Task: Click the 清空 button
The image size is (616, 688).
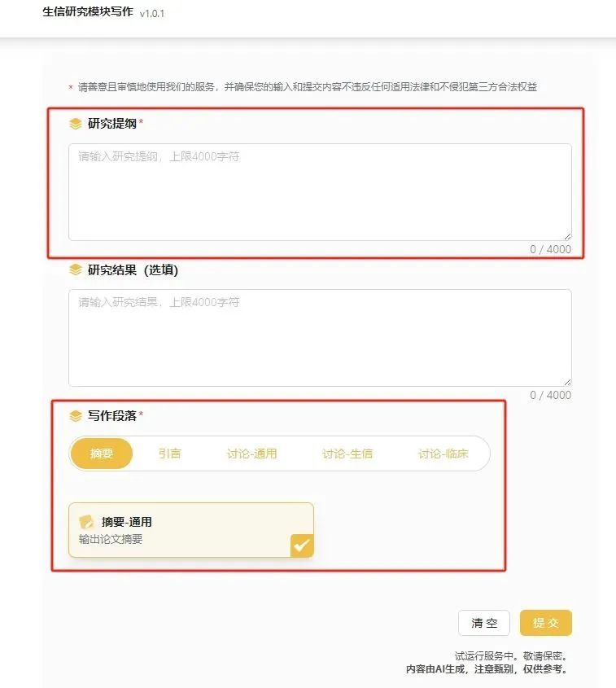Action: [x=484, y=623]
